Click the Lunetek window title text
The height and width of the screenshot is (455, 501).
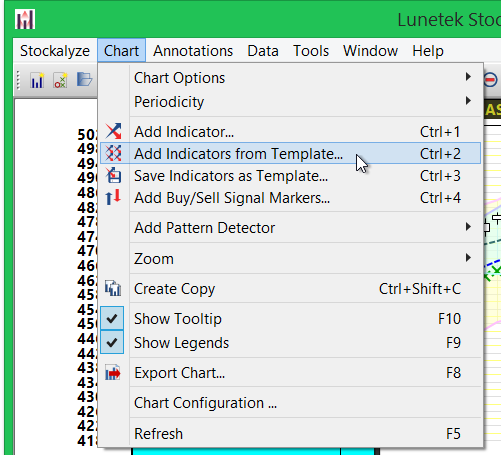coord(449,20)
